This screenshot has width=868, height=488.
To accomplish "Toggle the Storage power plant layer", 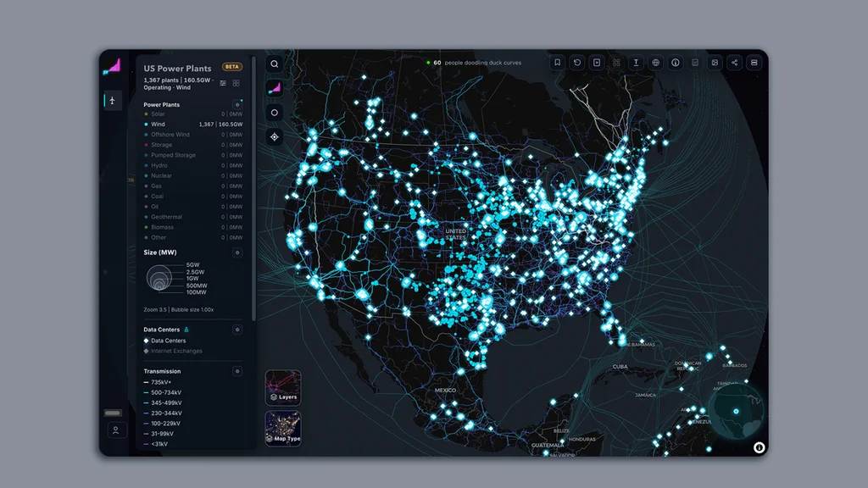I will click(x=193, y=145).
